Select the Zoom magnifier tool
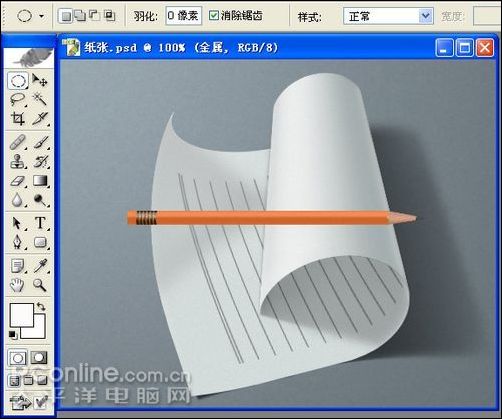The width and height of the screenshot is (502, 419). click(x=40, y=285)
